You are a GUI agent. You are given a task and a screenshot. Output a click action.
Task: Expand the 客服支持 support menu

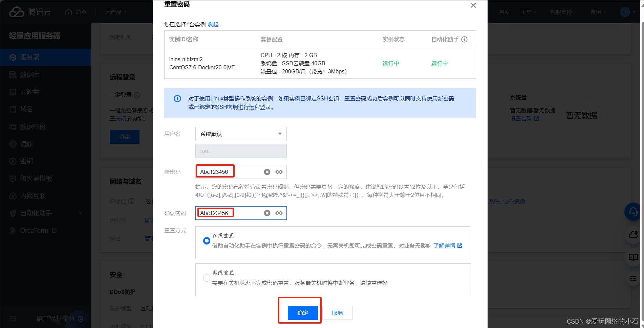coord(563,12)
